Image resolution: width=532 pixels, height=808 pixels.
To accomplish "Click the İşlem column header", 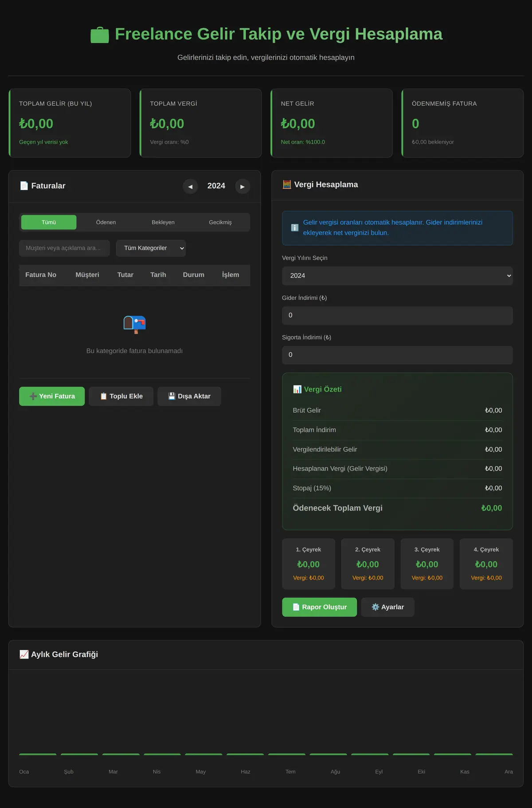I will [231, 275].
